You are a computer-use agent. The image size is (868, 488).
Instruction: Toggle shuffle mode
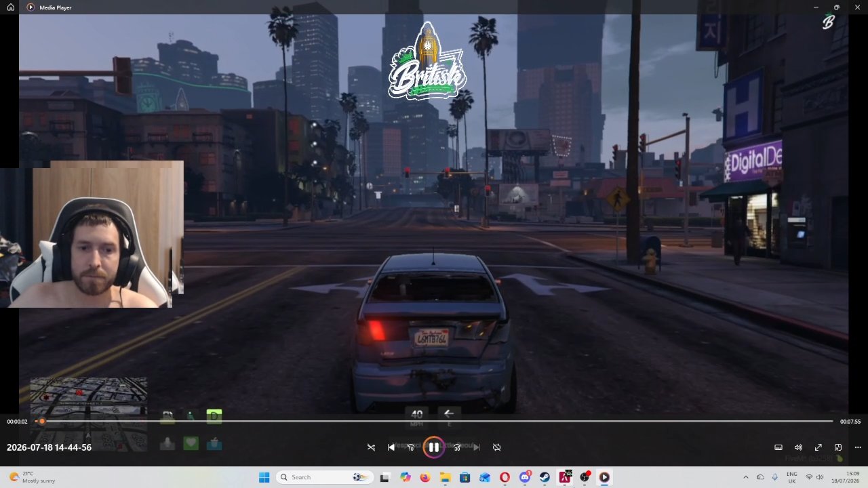click(371, 447)
